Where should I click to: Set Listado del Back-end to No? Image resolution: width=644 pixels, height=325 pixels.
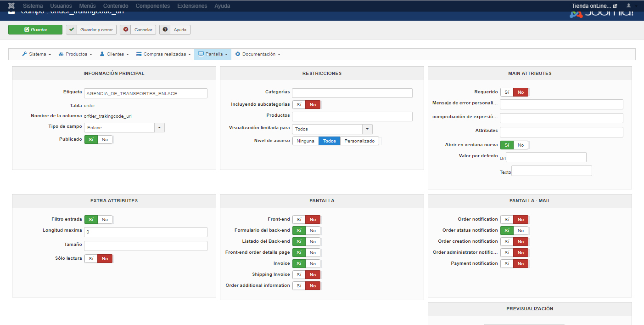313,242
